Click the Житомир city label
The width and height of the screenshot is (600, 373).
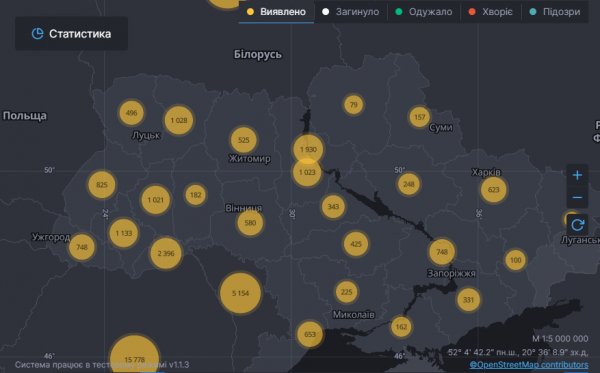tap(249, 158)
